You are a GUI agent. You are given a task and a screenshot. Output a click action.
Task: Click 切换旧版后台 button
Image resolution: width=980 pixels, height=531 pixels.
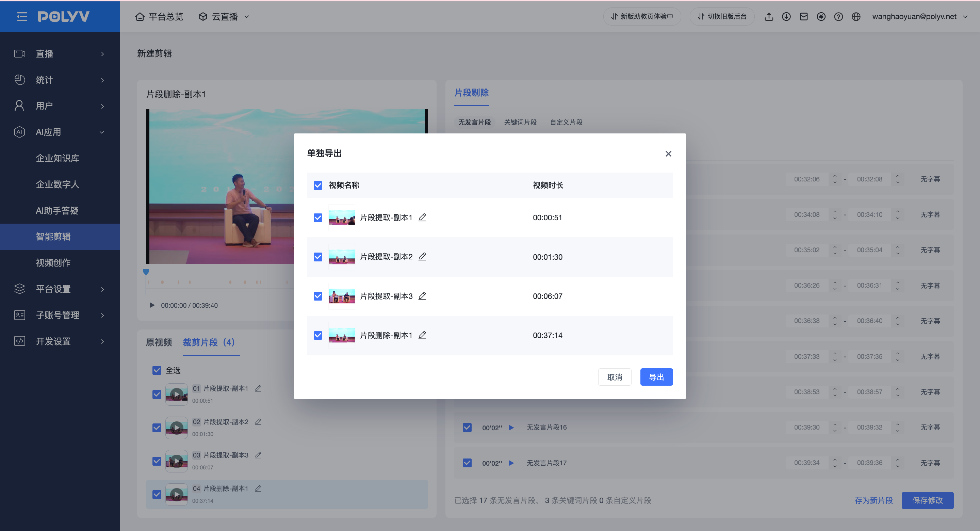[x=722, y=16]
